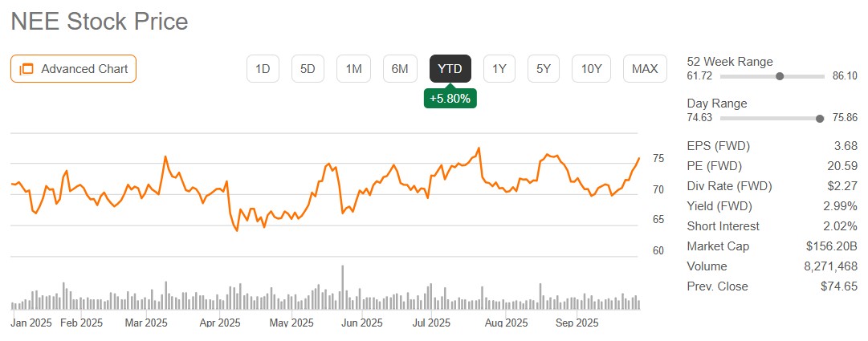
Task: Select the 1M time range
Action: click(x=353, y=69)
